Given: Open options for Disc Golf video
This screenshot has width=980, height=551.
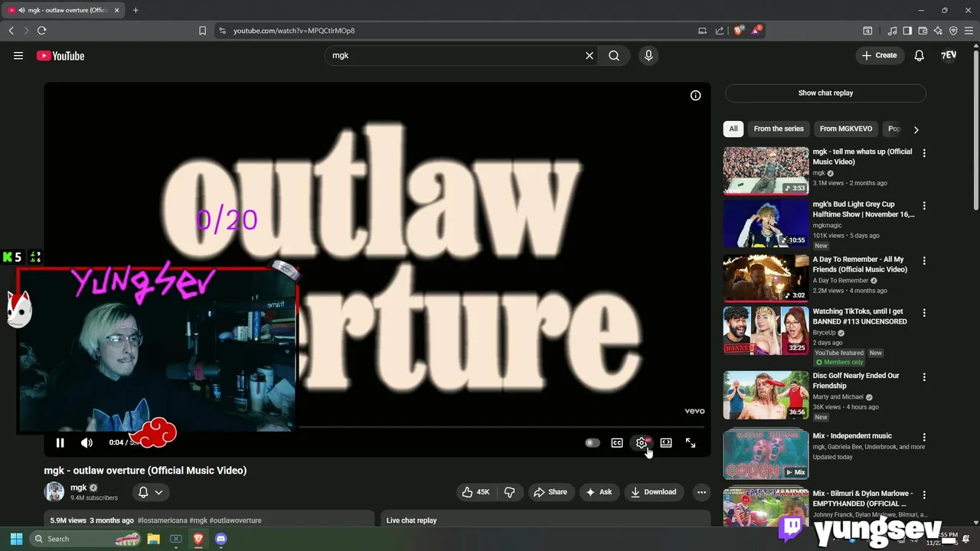Looking at the screenshot, I should click(x=924, y=377).
